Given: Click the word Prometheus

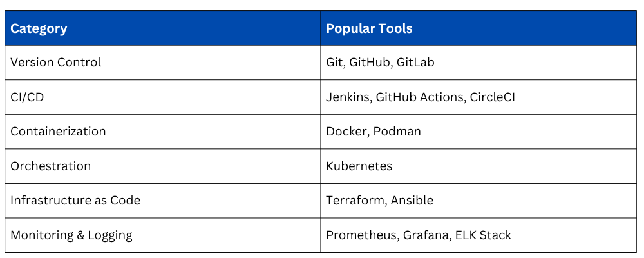Looking at the screenshot, I should point(360,235).
